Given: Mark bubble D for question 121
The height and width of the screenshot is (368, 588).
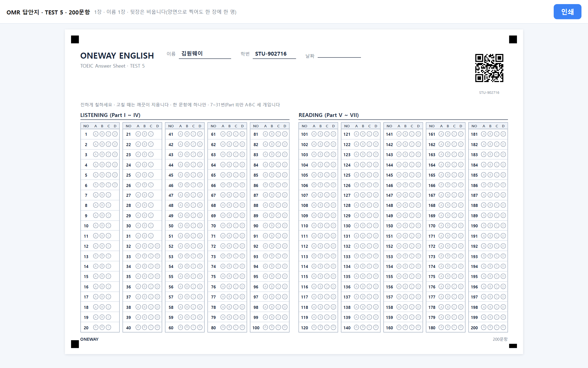Looking at the screenshot, I should tap(376, 134).
